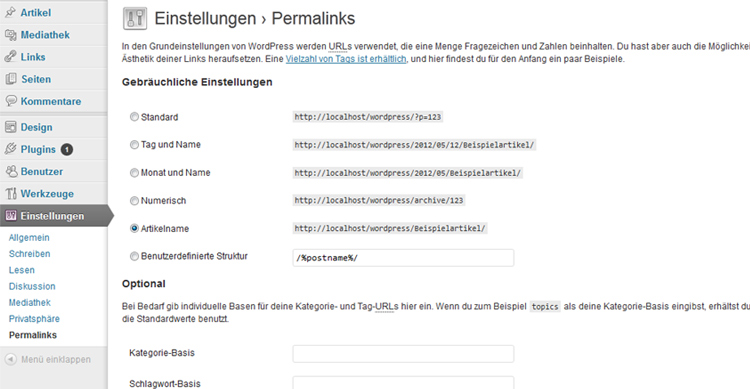Click the Benutzer users icon
Image resolution: width=750 pixels, height=389 pixels.
(x=10, y=171)
